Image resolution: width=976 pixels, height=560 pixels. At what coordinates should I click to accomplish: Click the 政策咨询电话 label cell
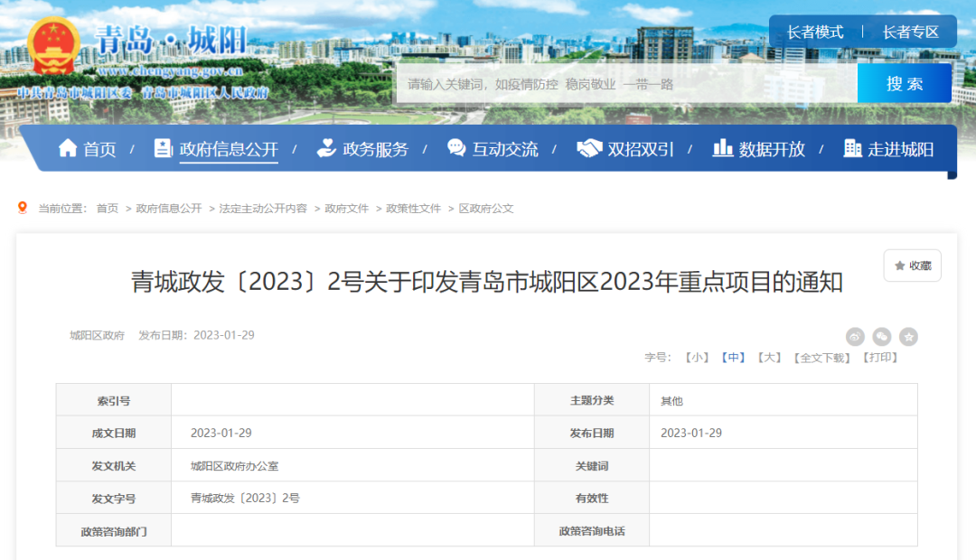(x=592, y=531)
